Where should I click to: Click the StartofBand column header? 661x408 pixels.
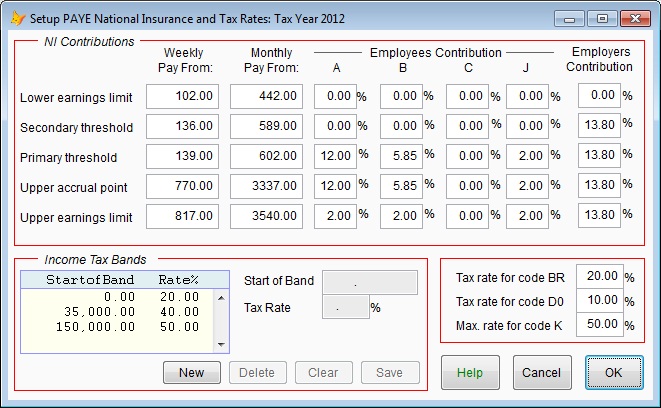coord(90,280)
